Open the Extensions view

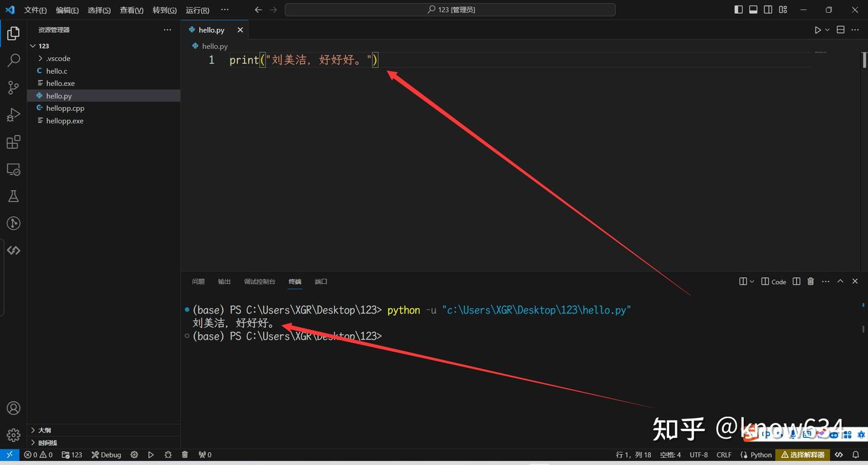click(13, 142)
